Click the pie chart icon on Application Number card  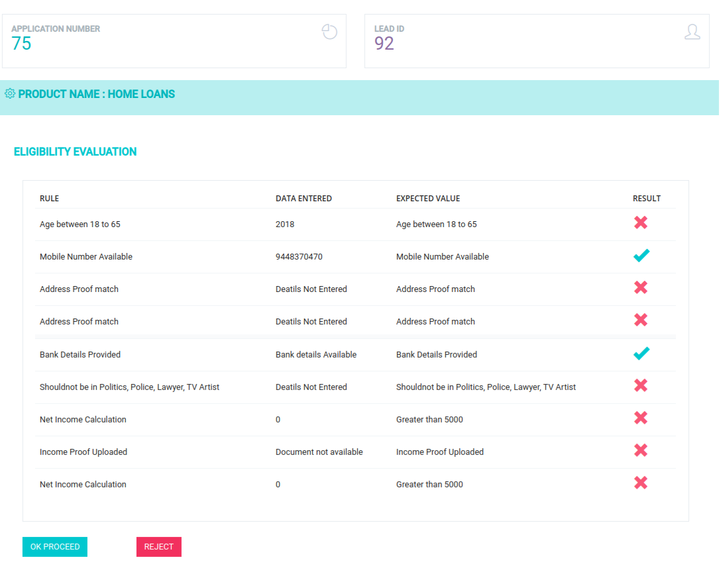coord(329,31)
